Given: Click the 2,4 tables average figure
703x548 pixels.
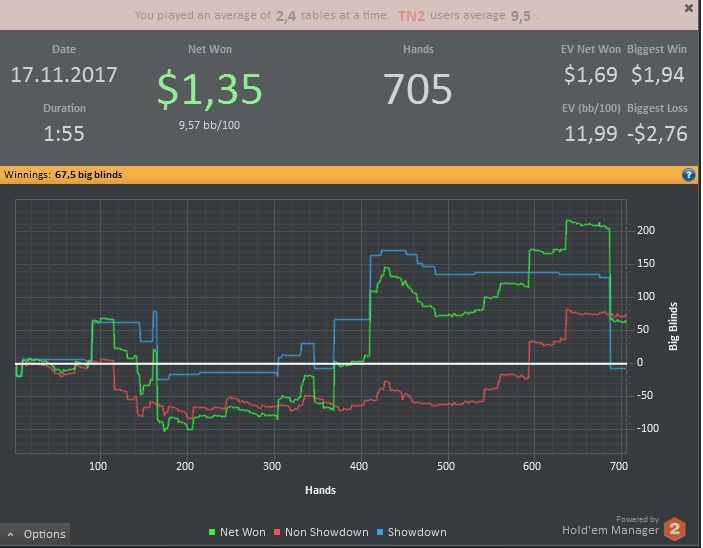Looking at the screenshot, I should click(286, 16).
